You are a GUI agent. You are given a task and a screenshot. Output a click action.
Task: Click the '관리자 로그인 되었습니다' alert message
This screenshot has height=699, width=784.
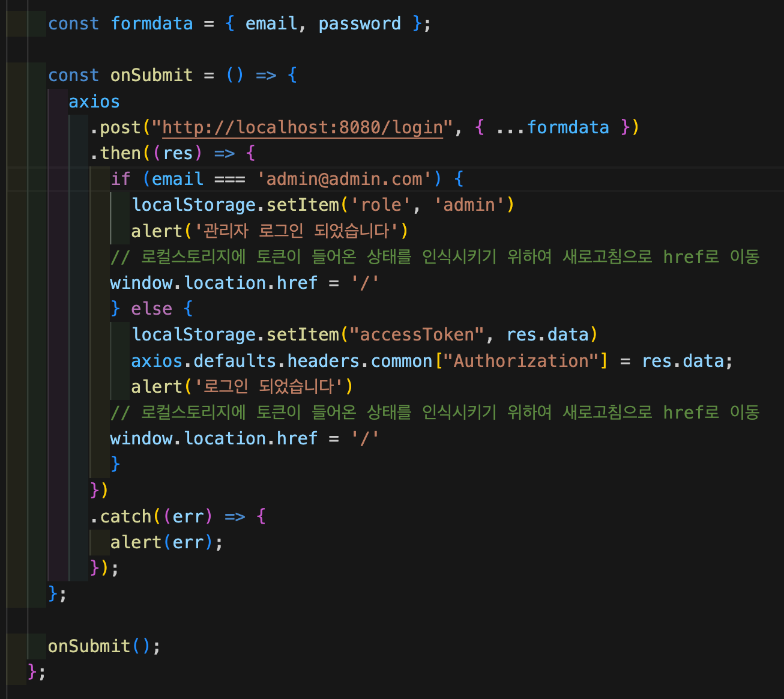(x=297, y=231)
